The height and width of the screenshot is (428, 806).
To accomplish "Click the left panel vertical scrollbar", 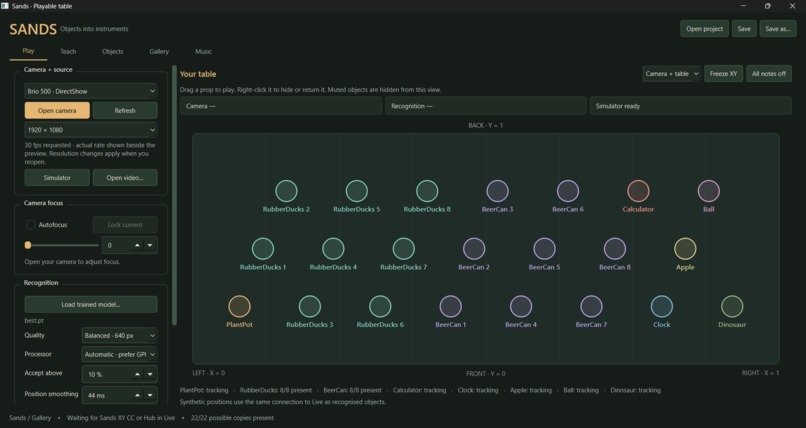I will [x=174, y=195].
